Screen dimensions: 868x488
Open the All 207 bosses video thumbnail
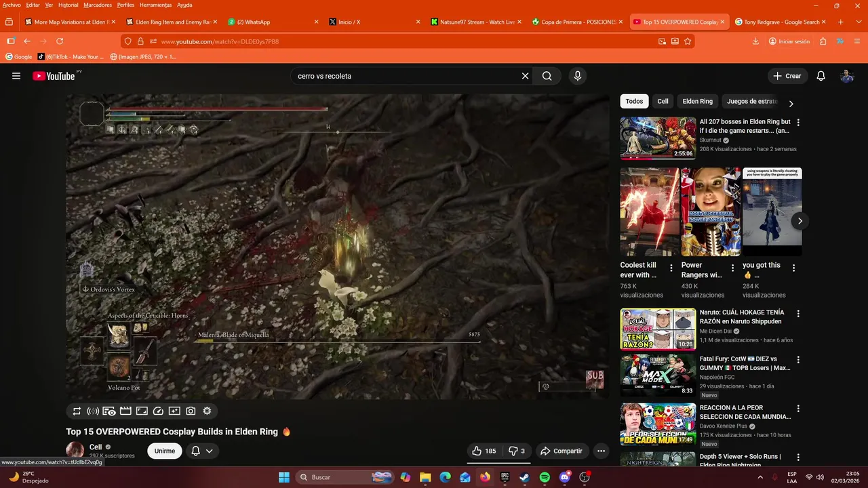click(658, 138)
